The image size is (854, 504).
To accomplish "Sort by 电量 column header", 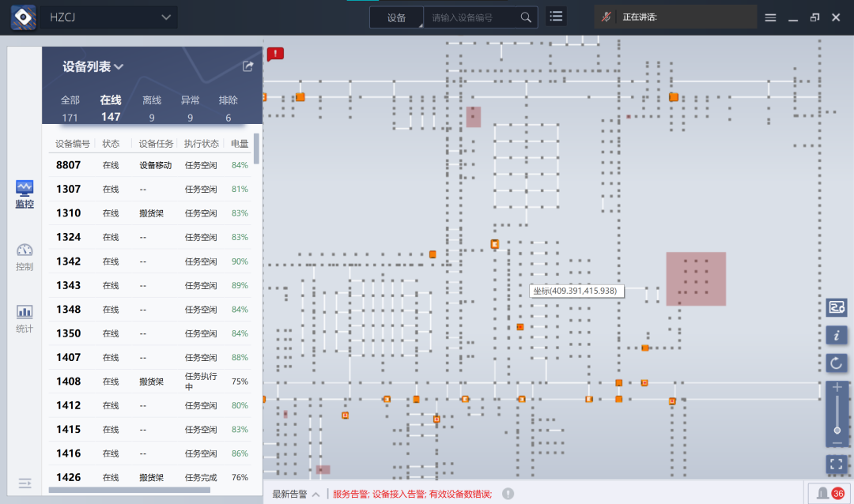I will point(240,144).
